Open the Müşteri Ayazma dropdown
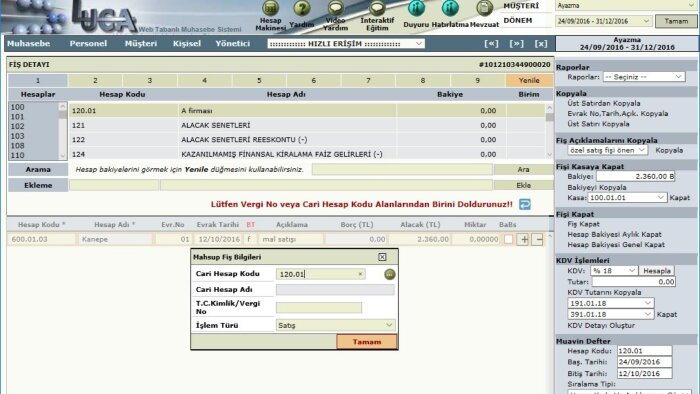Viewport: 700px width, 394px height. pos(626,6)
